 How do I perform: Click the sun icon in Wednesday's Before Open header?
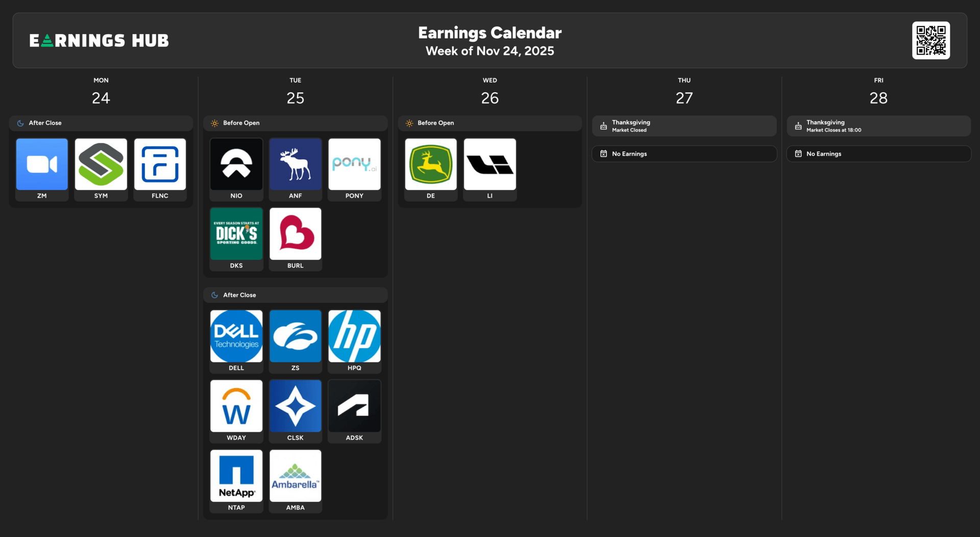pyautogui.click(x=409, y=123)
